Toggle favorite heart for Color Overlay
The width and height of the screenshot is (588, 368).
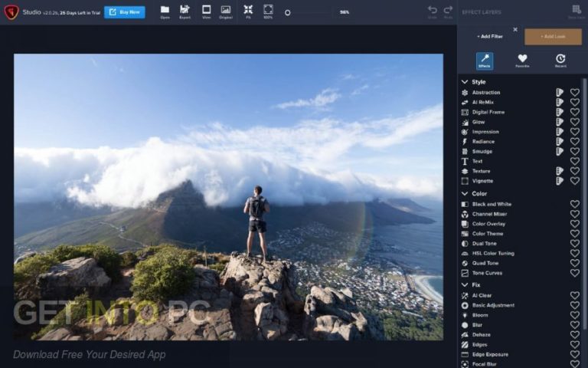(574, 224)
